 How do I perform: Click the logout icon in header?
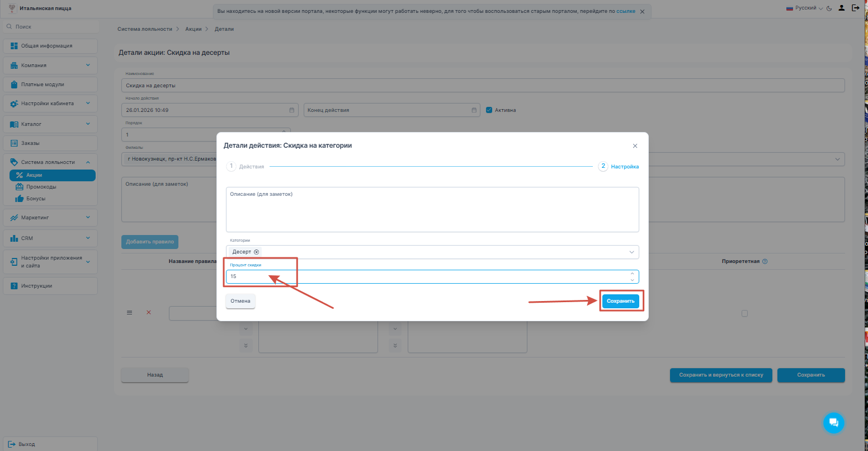[855, 8]
